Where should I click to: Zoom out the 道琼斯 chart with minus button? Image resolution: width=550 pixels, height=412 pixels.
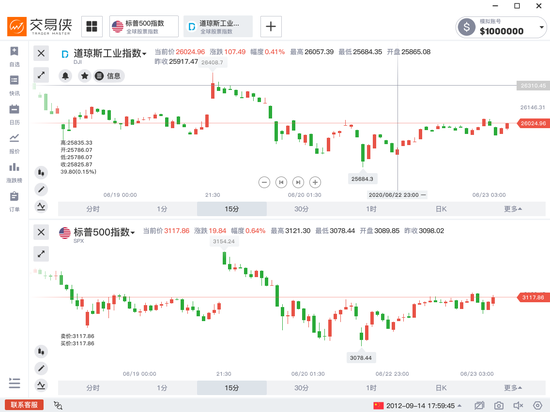click(x=264, y=182)
